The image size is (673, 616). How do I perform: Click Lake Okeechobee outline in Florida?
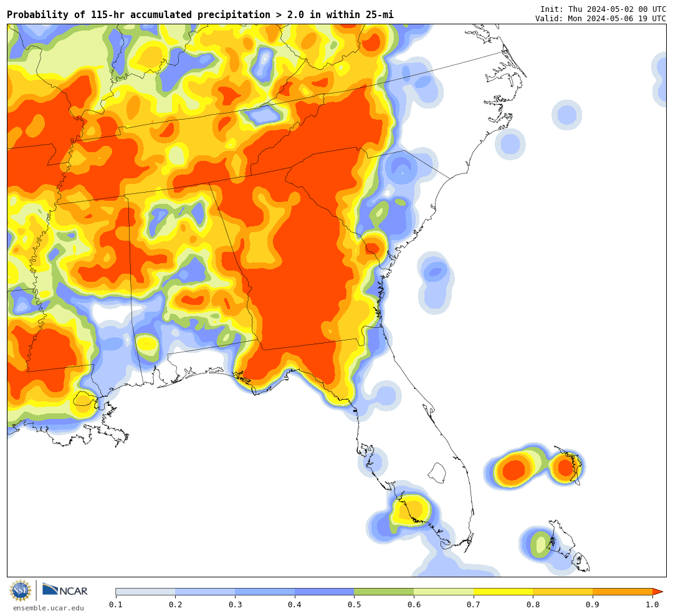437,473
